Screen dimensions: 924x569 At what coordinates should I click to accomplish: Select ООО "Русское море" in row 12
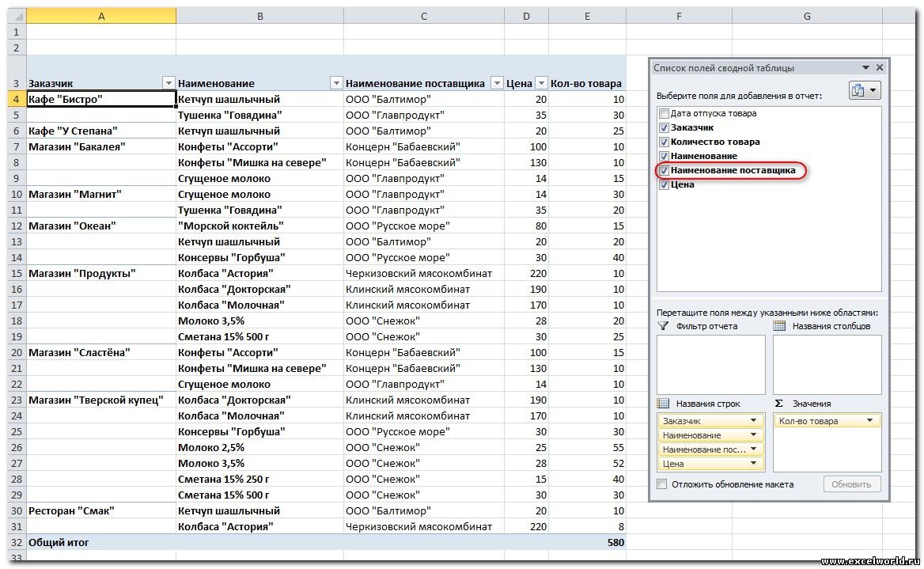[424, 226]
